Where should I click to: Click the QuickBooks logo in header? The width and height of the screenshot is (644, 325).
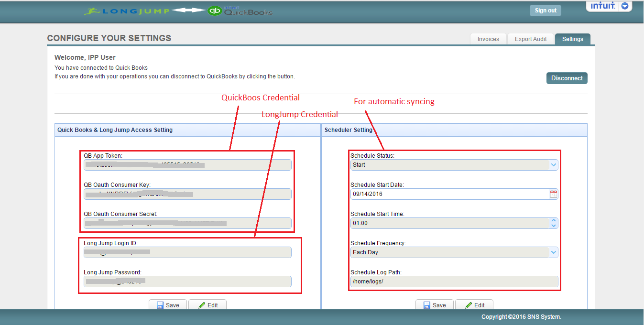point(240,11)
